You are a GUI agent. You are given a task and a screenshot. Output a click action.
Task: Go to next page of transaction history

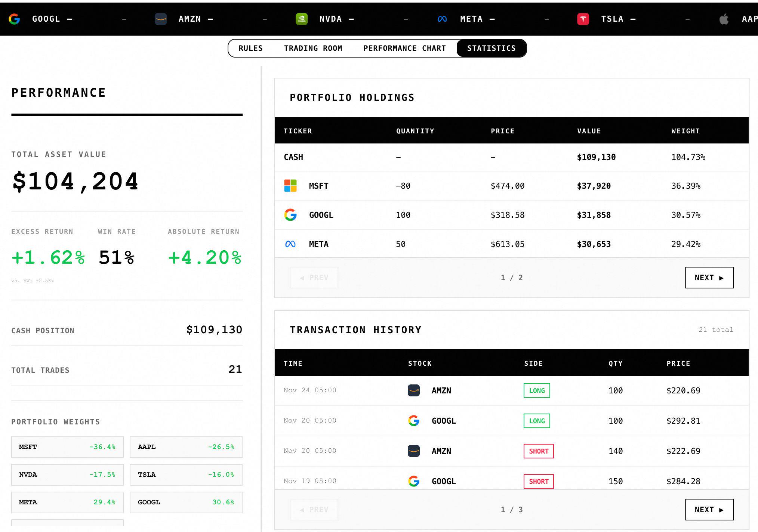click(x=709, y=510)
